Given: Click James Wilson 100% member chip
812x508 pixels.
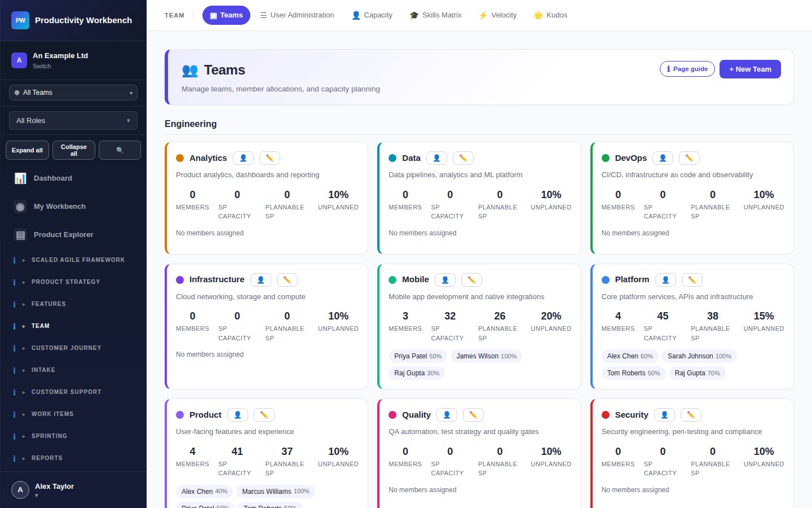Looking at the screenshot, I should pyautogui.click(x=486, y=356).
